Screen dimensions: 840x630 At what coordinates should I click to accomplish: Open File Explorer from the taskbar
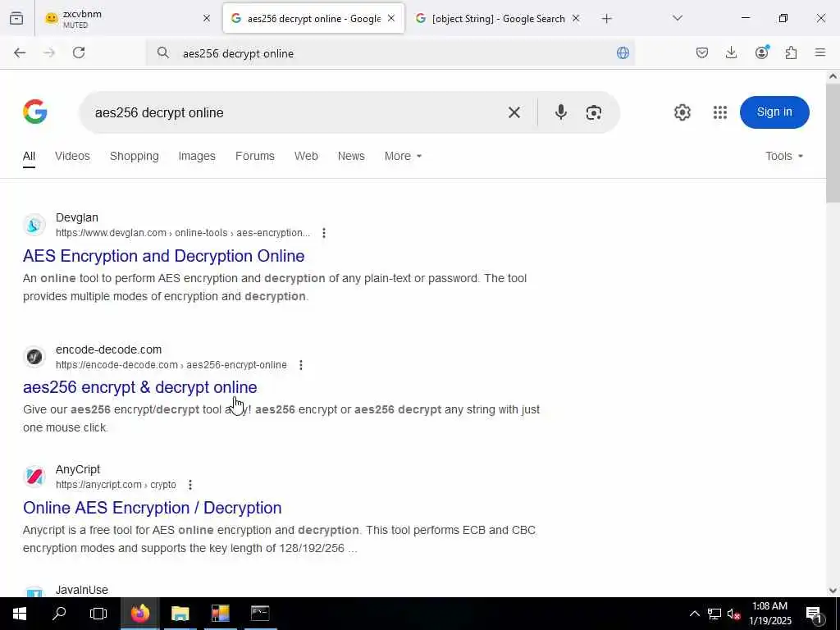[x=180, y=614]
